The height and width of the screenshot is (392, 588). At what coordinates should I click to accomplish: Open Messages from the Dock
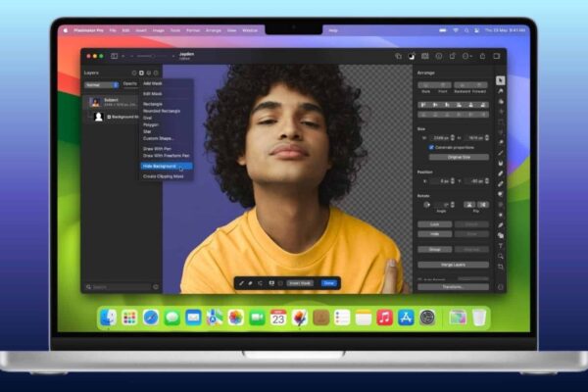(x=171, y=318)
